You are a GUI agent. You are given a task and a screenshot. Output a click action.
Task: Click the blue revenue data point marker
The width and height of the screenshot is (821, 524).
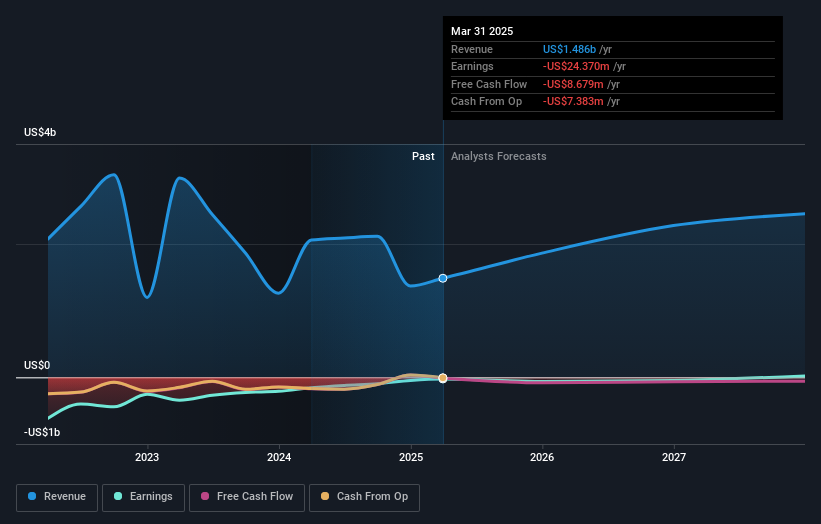[443, 278]
